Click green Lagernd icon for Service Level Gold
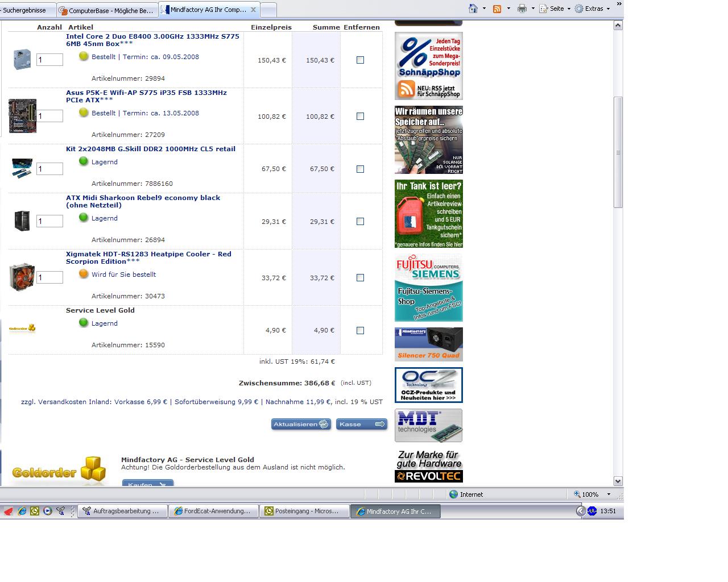Image resolution: width=728 pixels, height=582 pixels. [84, 323]
